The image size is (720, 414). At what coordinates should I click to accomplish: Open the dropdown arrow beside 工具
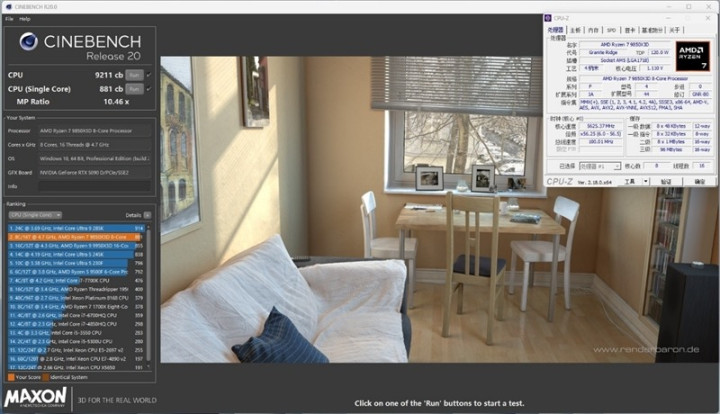point(646,181)
